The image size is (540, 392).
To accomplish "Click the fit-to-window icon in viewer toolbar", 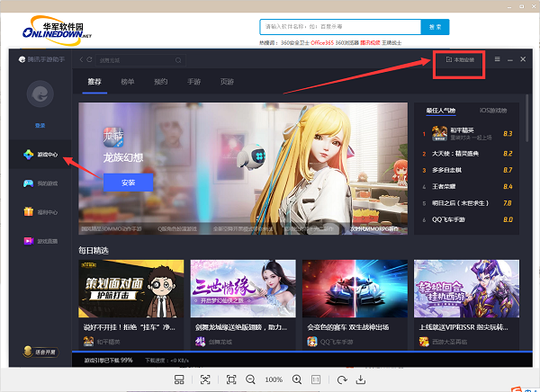I will [205, 379].
